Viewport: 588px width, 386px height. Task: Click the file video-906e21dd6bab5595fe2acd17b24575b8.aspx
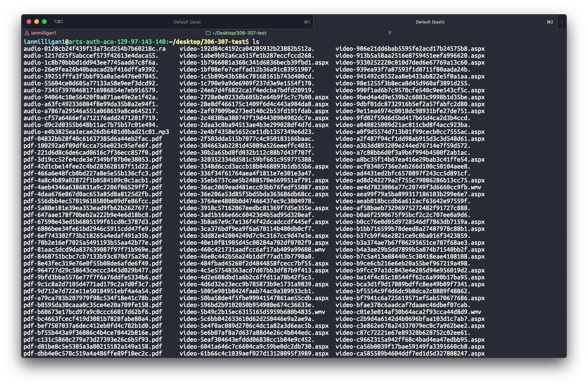click(x=410, y=49)
